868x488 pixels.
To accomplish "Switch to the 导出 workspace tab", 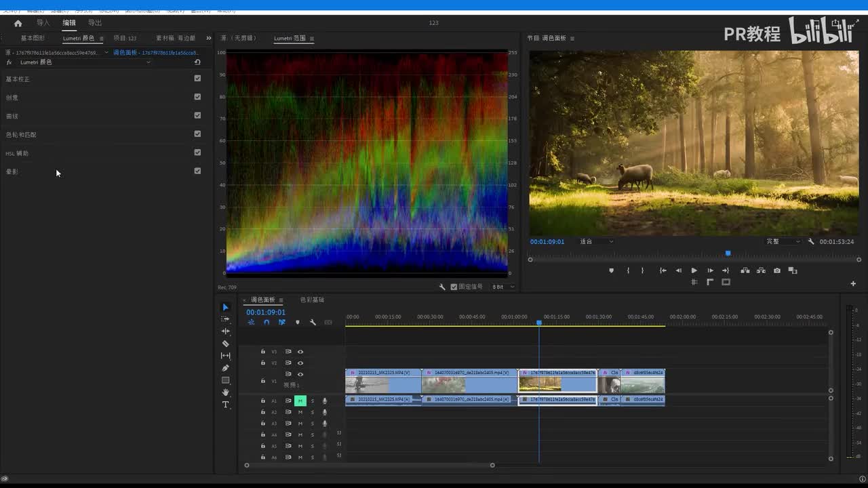I will (95, 23).
